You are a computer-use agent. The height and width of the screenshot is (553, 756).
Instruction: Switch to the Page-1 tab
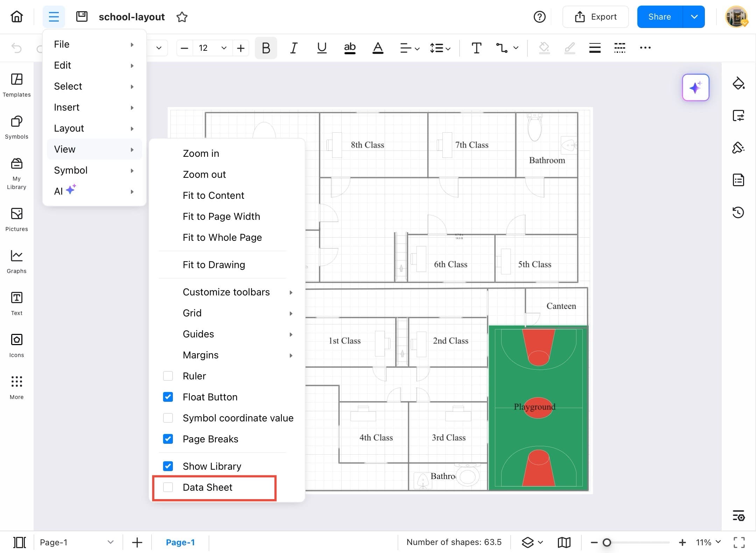(x=180, y=542)
